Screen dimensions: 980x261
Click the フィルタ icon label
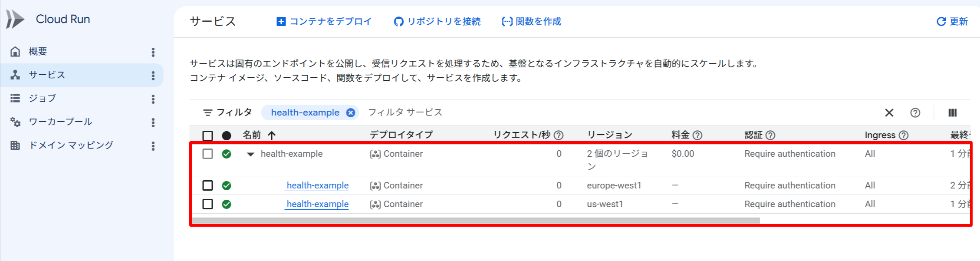point(227,112)
